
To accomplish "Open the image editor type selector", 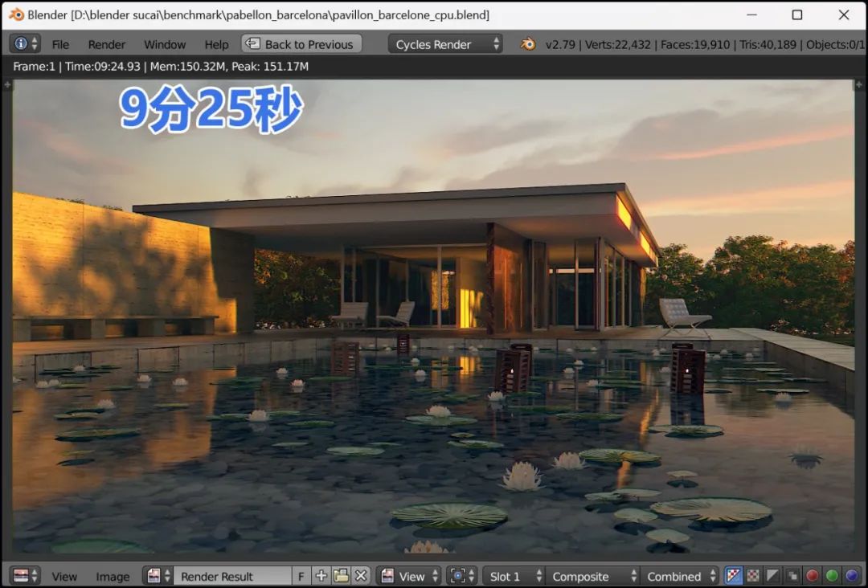I will click(x=24, y=576).
